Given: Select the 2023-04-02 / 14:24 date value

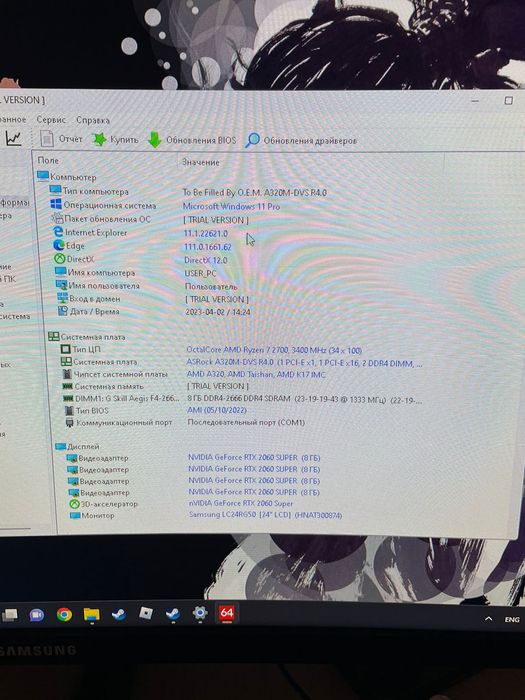Looking at the screenshot, I should coord(218,312).
